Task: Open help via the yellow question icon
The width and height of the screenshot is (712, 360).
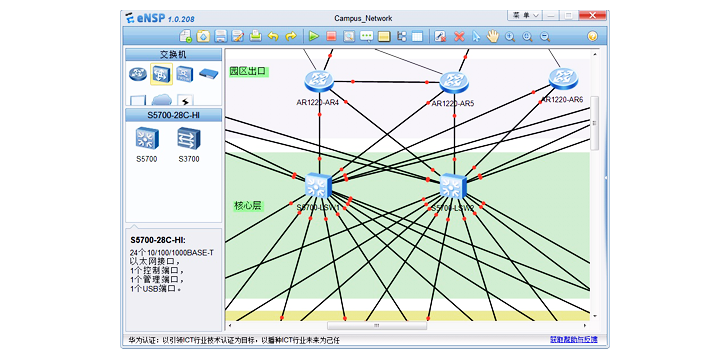Action: (592, 36)
